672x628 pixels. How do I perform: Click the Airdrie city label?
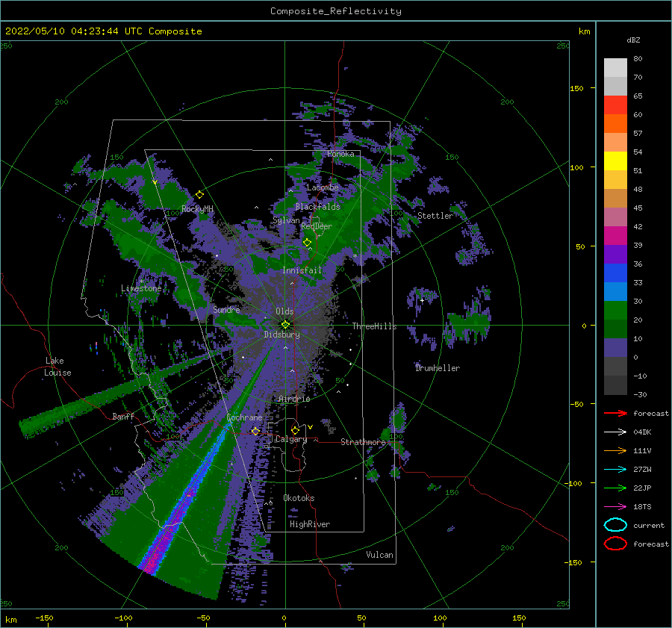294,399
